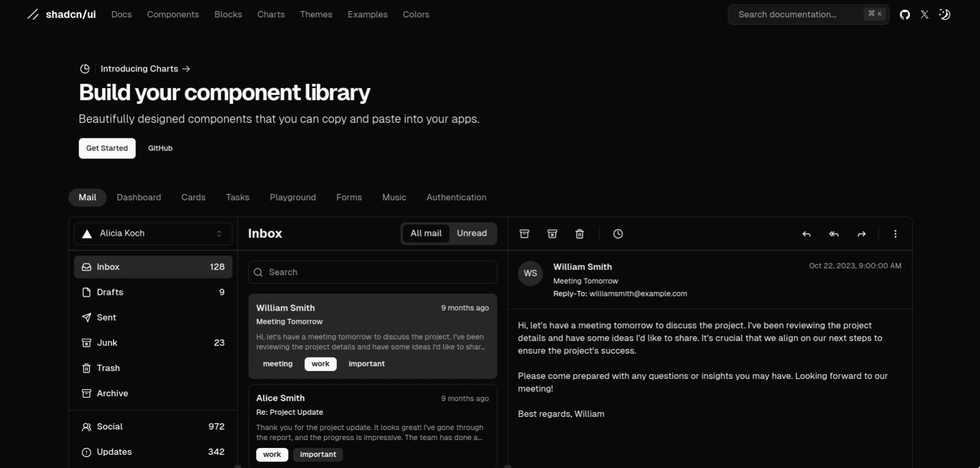980x468 pixels.
Task: Focus the Search documentation field
Action: point(809,15)
